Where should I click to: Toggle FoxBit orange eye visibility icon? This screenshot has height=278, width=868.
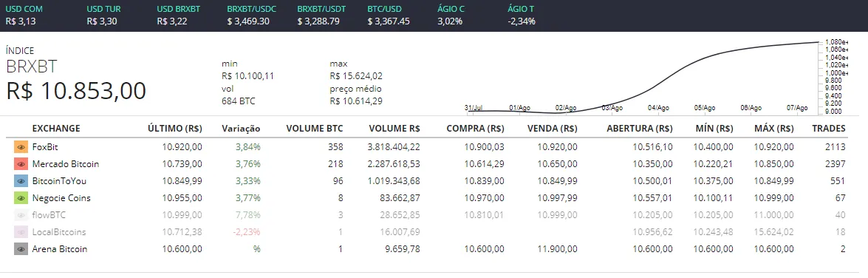click(21, 147)
